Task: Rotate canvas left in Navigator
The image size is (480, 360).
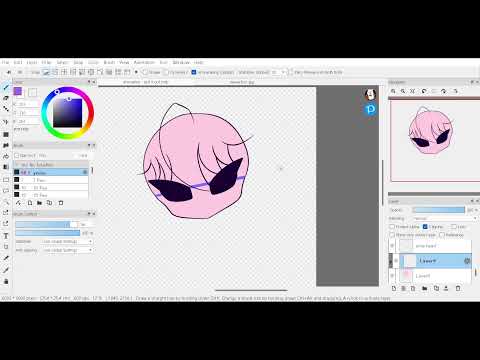Action: point(424,91)
